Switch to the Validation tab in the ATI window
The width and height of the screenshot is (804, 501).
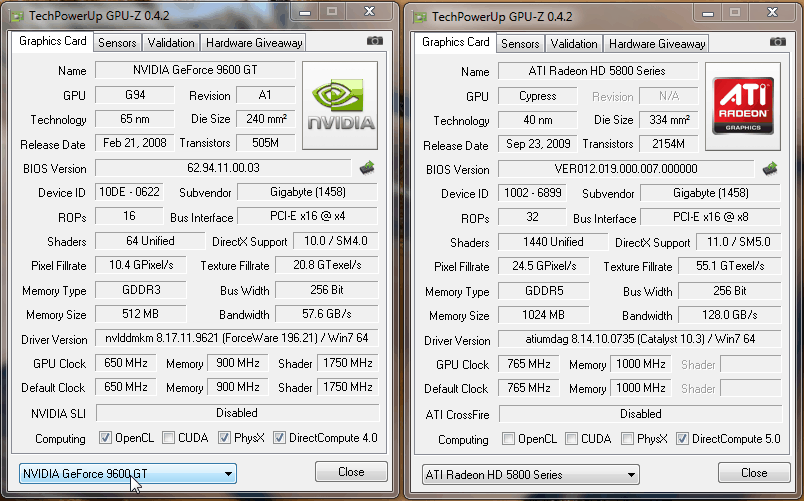[574, 44]
